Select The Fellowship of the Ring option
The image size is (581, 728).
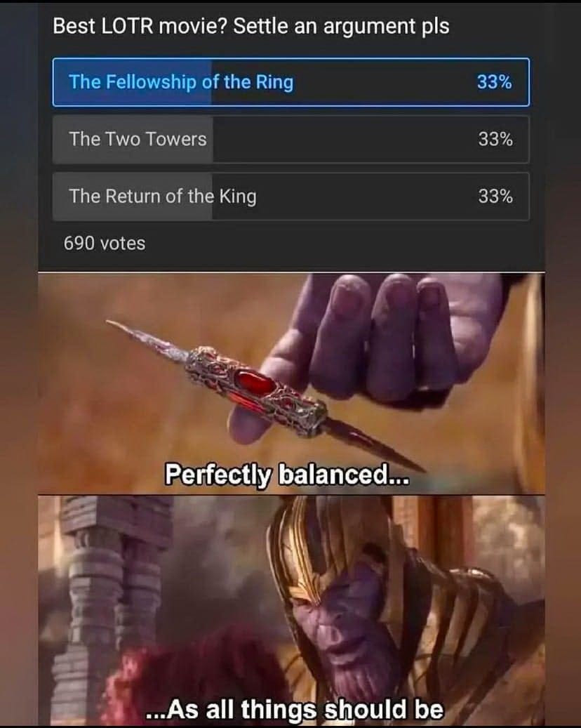pyautogui.click(x=291, y=82)
